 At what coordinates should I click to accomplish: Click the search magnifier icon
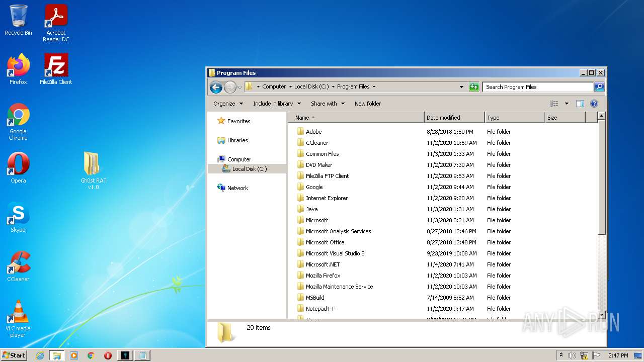[x=599, y=87]
